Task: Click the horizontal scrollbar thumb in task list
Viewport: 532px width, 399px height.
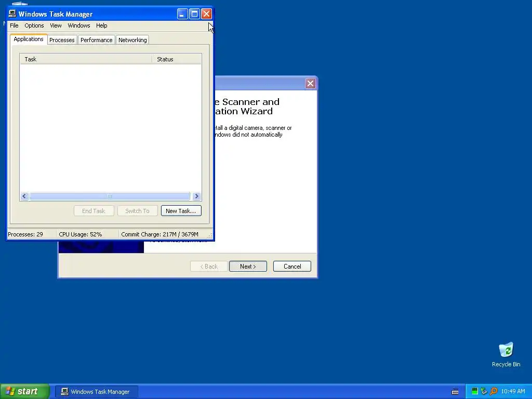Action: tap(110, 196)
